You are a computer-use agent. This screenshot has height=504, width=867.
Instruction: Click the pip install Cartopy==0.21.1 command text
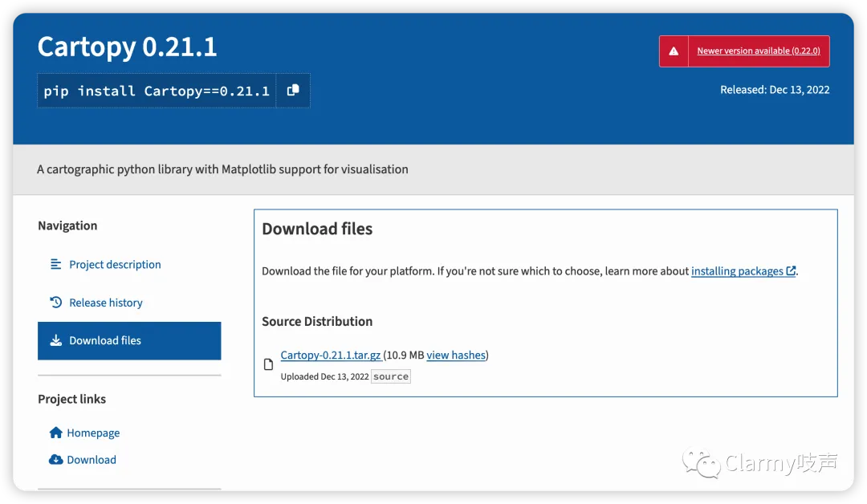pos(157,91)
